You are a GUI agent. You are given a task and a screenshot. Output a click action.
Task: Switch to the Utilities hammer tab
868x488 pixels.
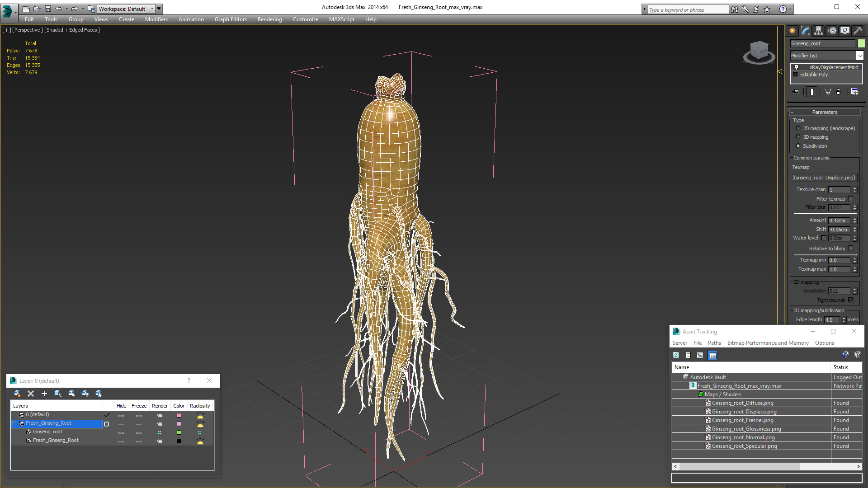click(x=858, y=31)
